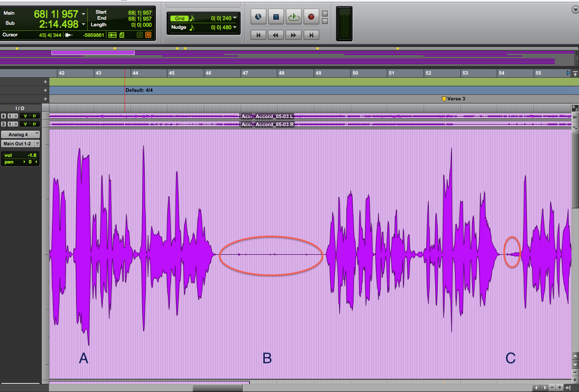
Task: Click the horizontal zoom-in plus button
Action: [560, 387]
